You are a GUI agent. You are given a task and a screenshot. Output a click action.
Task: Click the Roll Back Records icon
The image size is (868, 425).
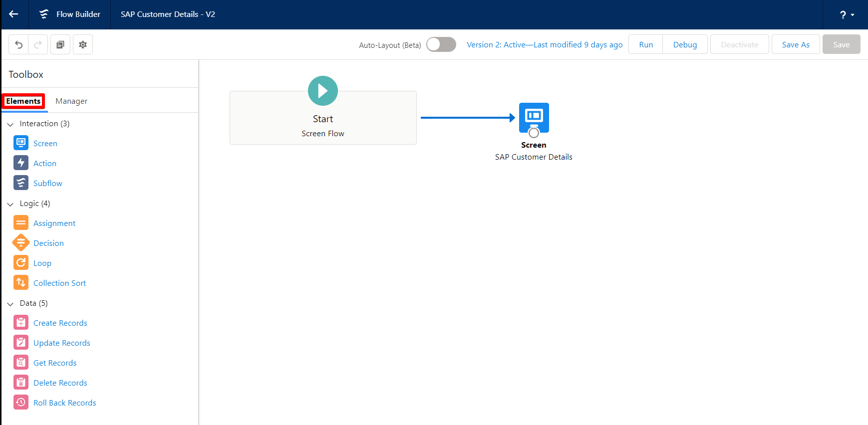coord(21,403)
